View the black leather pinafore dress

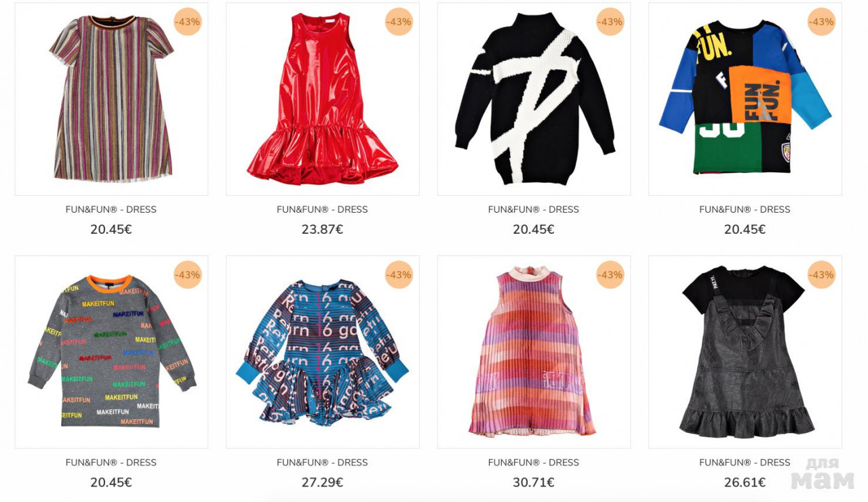[x=745, y=352]
